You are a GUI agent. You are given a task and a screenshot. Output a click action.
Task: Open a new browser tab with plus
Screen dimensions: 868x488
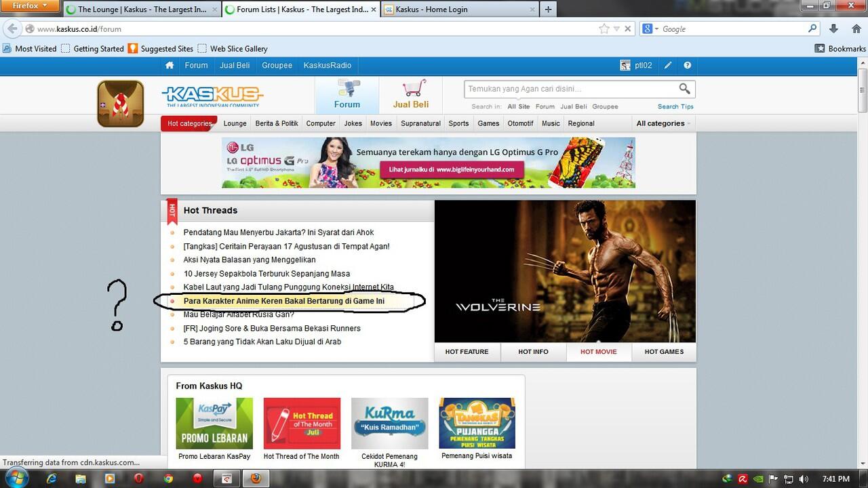548,9
